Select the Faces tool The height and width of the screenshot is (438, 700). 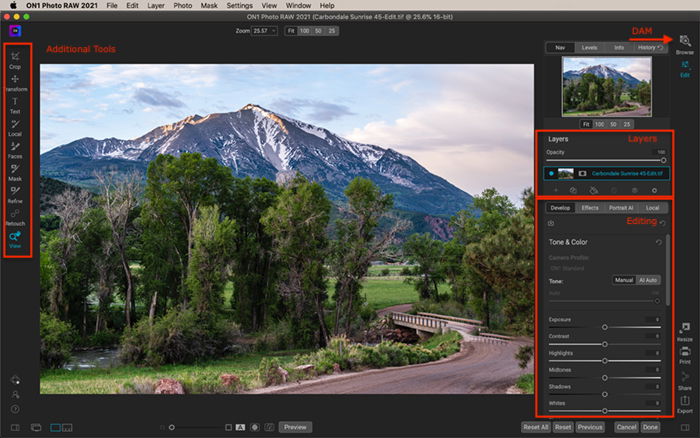tap(15, 150)
